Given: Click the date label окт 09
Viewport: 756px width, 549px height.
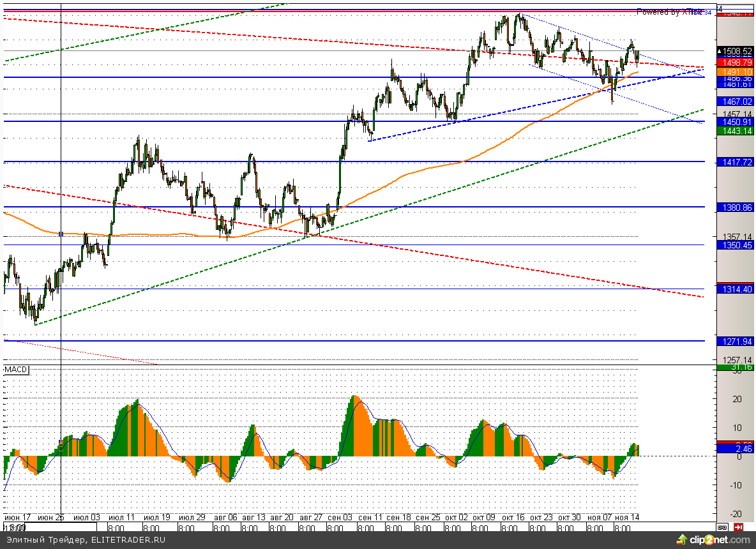Looking at the screenshot, I should [x=483, y=518].
